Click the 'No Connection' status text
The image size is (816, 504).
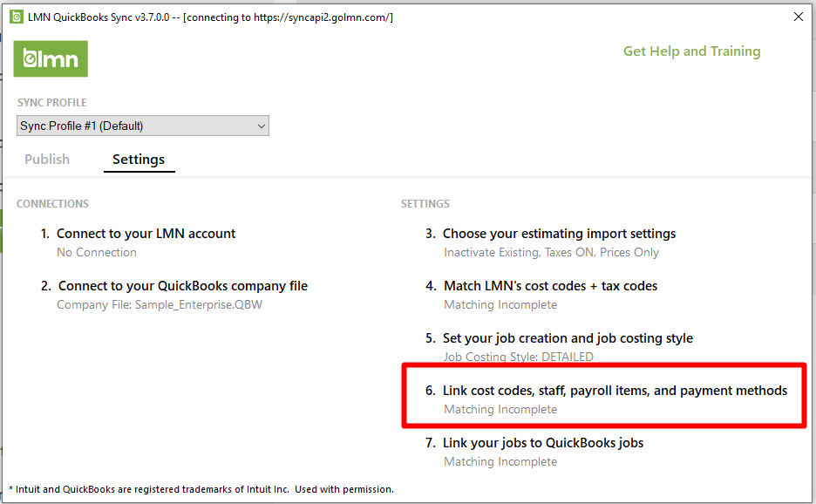[97, 253]
